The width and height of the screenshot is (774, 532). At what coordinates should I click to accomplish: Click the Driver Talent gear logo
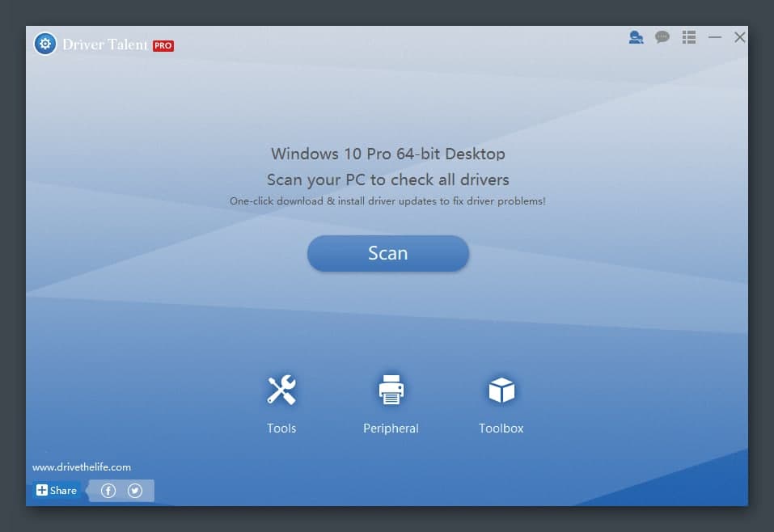click(x=45, y=44)
